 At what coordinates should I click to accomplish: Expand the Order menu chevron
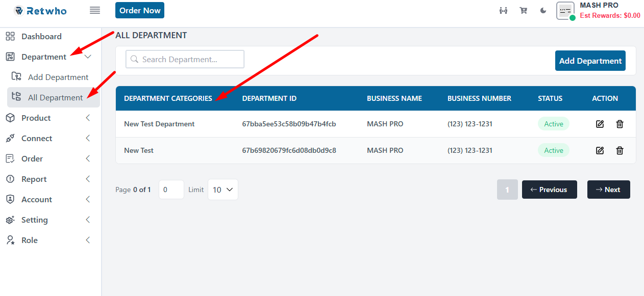pyautogui.click(x=88, y=158)
